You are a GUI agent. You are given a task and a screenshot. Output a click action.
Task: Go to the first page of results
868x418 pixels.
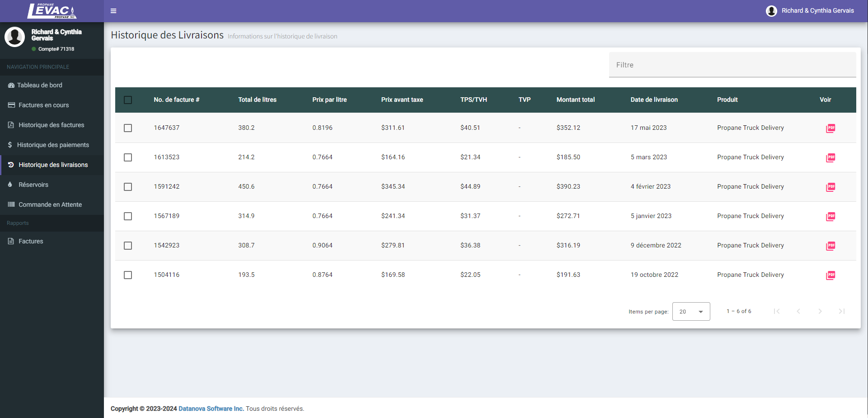(x=776, y=311)
